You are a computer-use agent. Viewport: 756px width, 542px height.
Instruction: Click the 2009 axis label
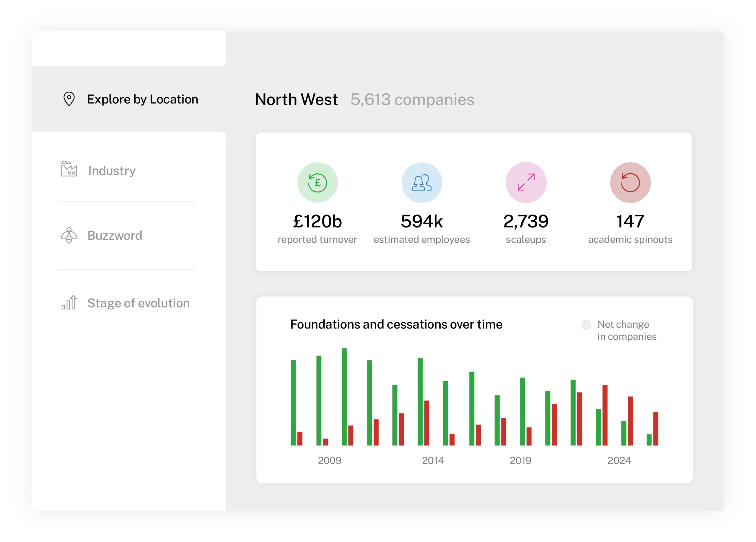(x=330, y=461)
